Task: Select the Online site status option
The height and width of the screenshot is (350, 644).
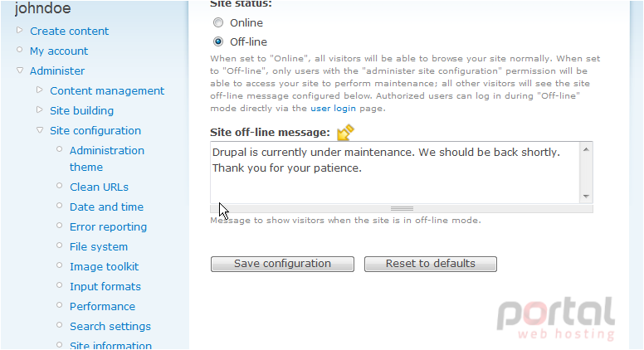Action: pyautogui.click(x=218, y=22)
